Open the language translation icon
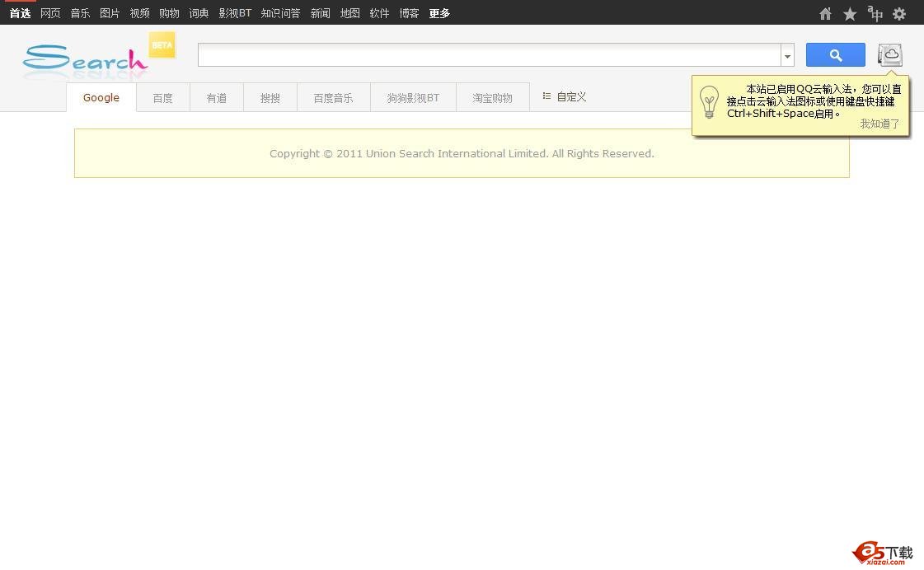This screenshot has width=924, height=570. point(875,13)
